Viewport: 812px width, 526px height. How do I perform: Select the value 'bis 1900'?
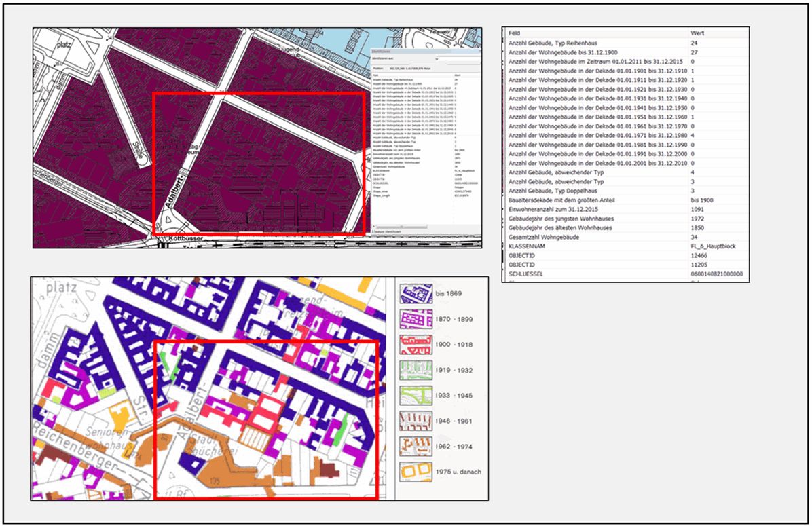[702, 200]
